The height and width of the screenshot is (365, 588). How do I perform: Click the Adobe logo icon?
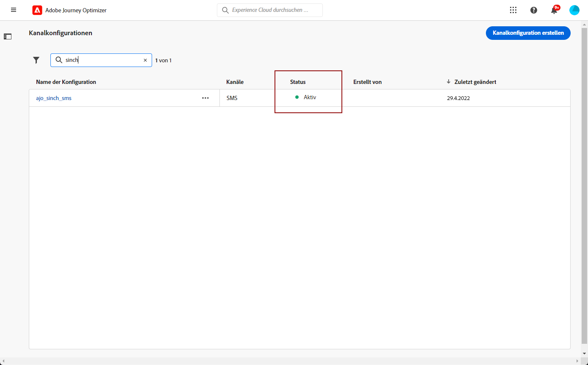(x=37, y=10)
